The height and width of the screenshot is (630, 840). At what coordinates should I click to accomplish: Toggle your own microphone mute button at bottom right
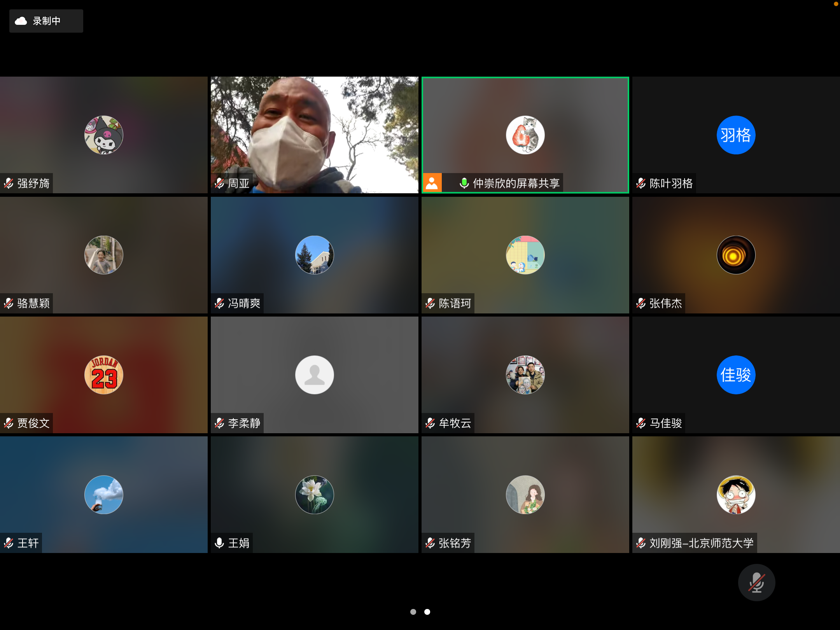tap(756, 582)
